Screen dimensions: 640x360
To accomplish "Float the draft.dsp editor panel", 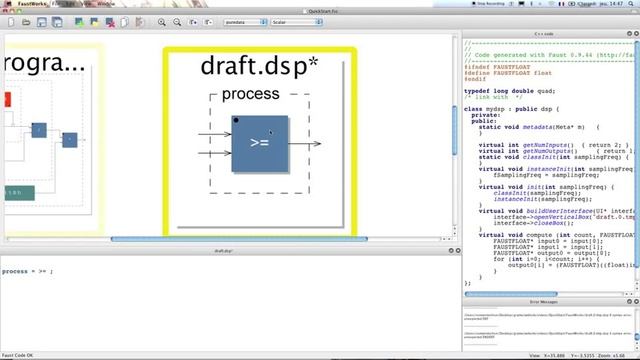I will [451, 251].
